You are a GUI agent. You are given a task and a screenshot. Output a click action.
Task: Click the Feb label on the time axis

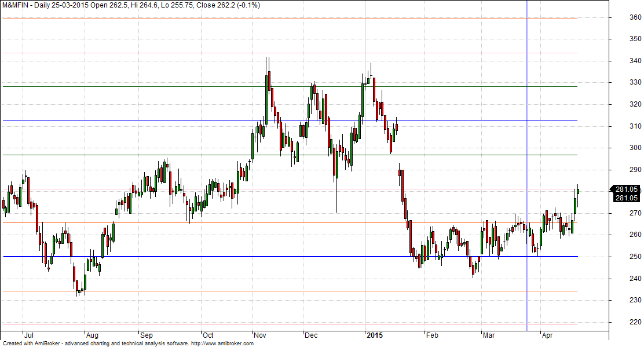[x=432, y=335]
